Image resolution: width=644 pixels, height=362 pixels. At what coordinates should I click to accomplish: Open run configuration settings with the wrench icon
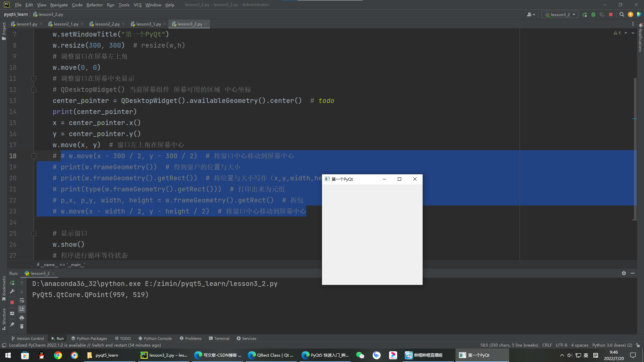(x=12, y=292)
